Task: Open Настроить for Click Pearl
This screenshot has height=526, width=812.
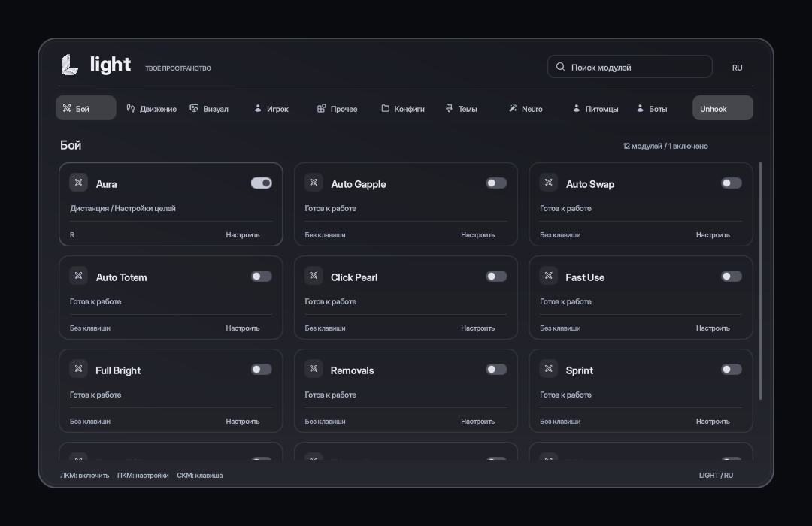Action: [478, 328]
